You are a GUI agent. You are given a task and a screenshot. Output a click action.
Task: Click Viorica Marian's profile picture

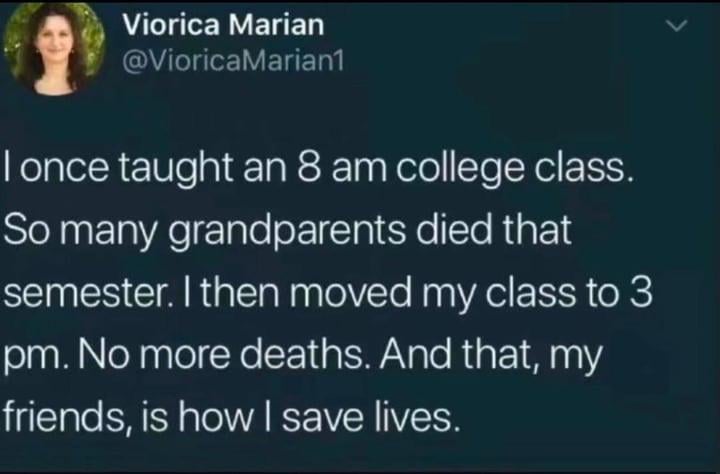tap(54, 48)
